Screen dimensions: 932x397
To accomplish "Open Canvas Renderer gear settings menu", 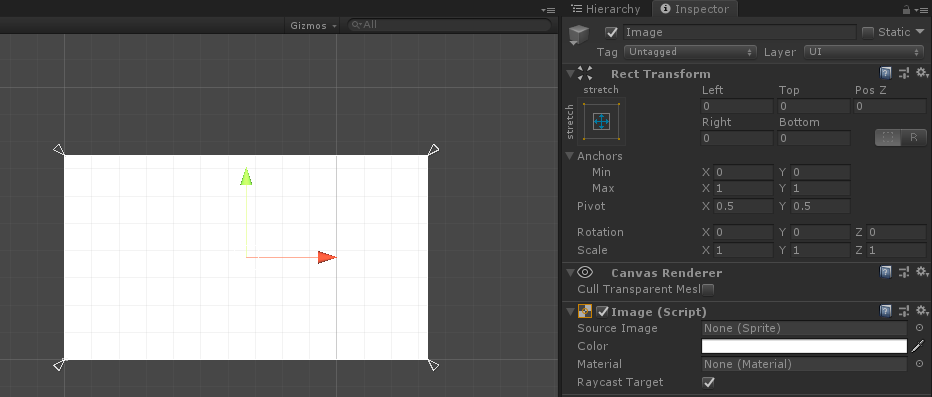I will pyautogui.click(x=922, y=272).
